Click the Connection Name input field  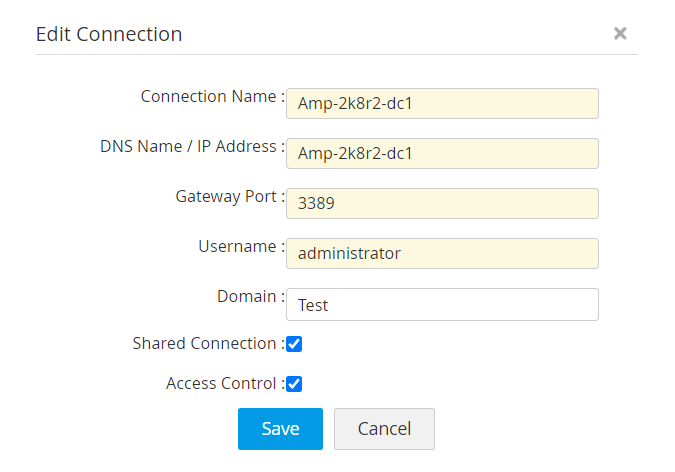tap(442, 104)
